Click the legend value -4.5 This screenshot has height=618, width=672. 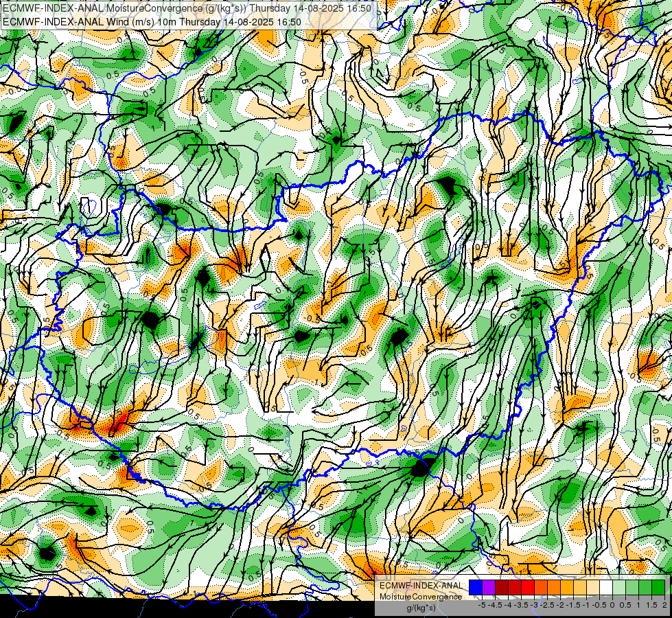tap(495, 605)
